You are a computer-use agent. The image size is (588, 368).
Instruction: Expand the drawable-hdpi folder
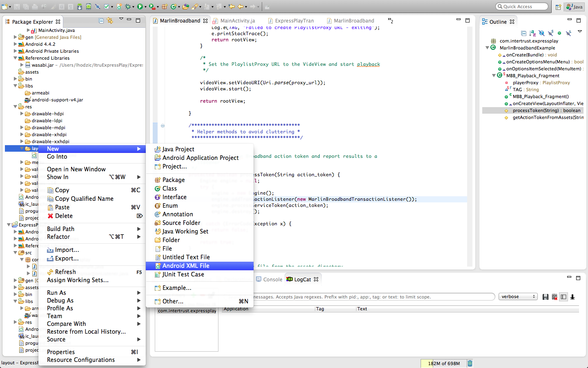(x=22, y=114)
